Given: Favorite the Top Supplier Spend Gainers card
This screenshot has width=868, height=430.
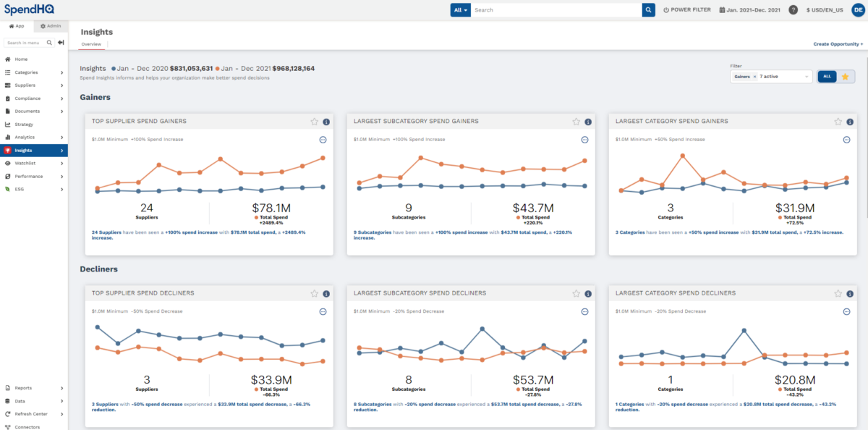Looking at the screenshot, I should pos(314,122).
